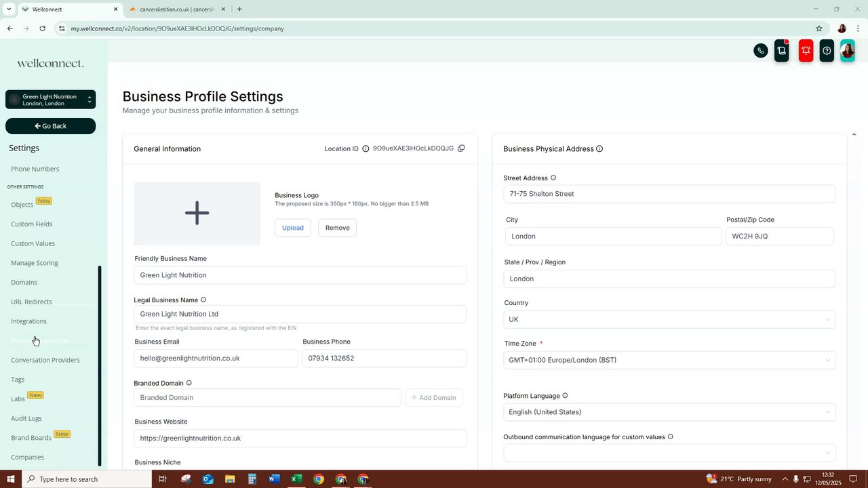Click the sidebar vertical scrollbar
Screen dimensions: 868x488
point(100,366)
